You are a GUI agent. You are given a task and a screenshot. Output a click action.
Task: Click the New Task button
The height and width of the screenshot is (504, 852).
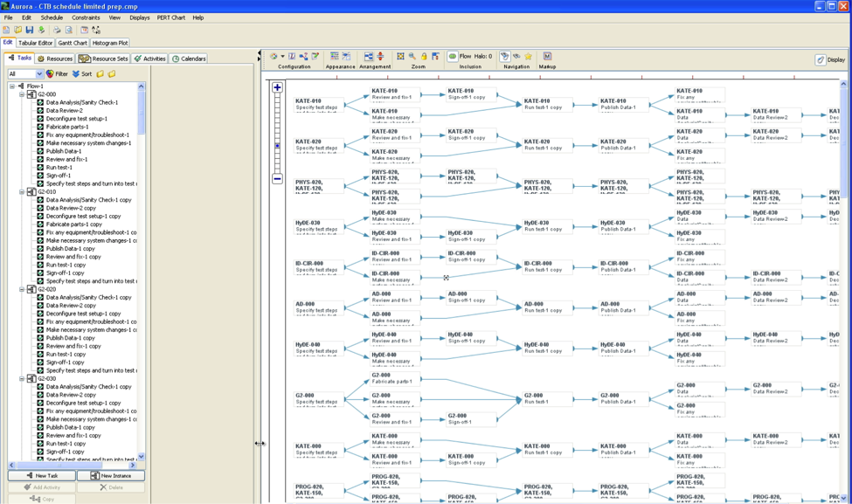(x=42, y=476)
